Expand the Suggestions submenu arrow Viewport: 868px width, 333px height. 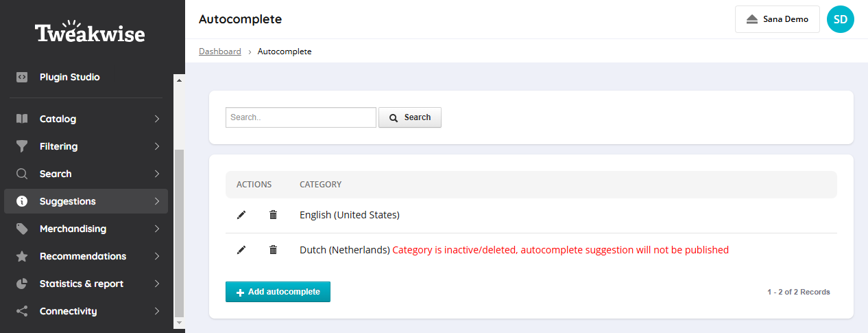click(x=157, y=201)
